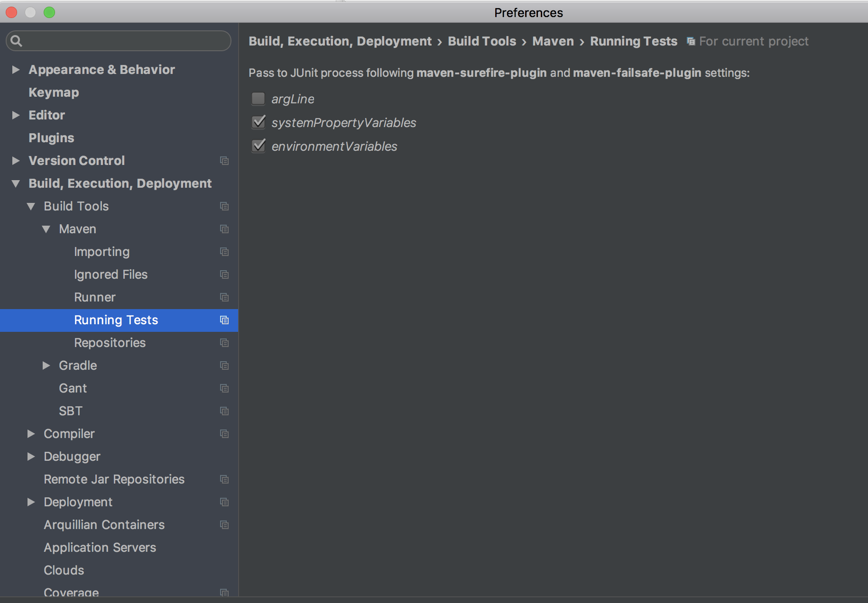Click project-level icon next to Remote Jar Repositories
The height and width of the screenshot is (603, 868).
coord(224,479)
